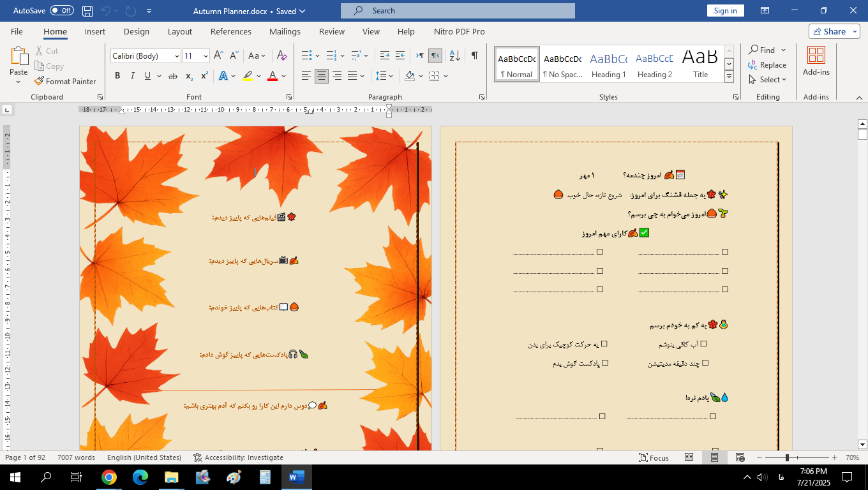This screenshot has width=868, height=490.
Task: Sort text with the A-Z icon
Action: (454, 56)
